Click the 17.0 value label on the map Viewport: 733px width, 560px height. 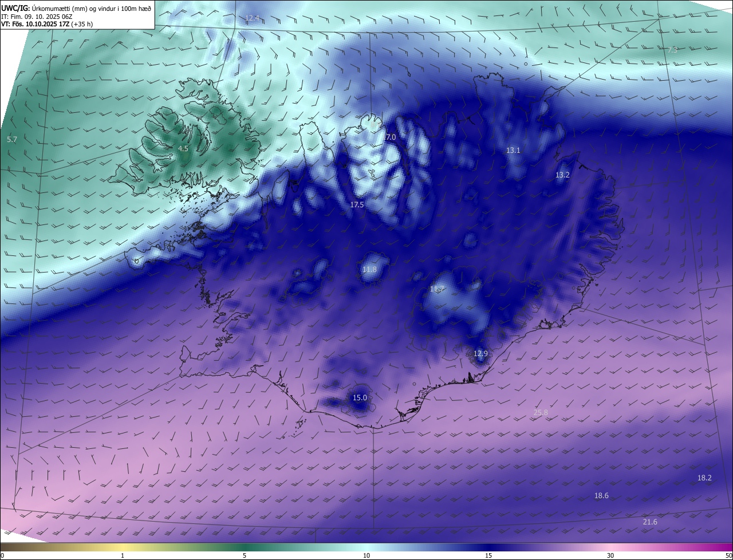coord(389,137)
